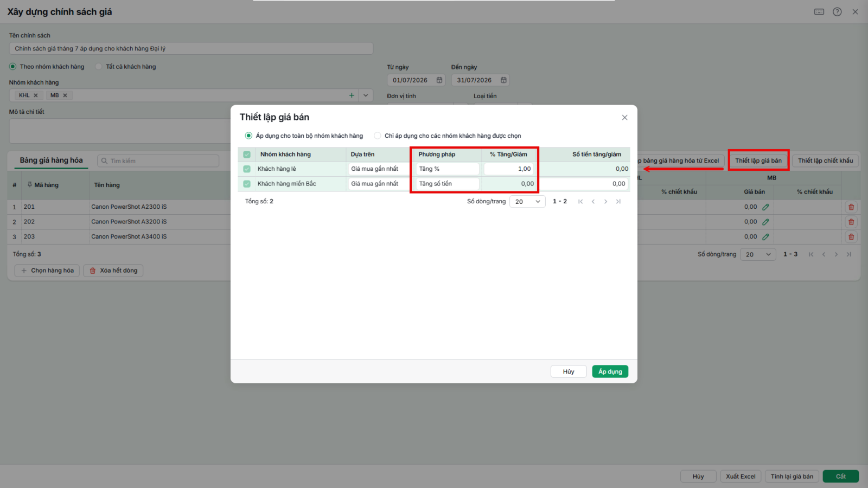Click Thiết lập chiết khấu button
The width and height of the screenshot is (868, 488).
tap(825, 160)
